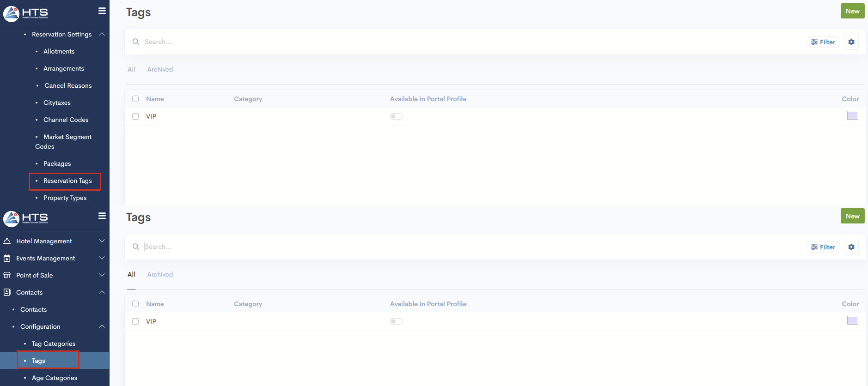
Task: Open Reservation Tags in the sidebar
Action: [x=67, y=181]
